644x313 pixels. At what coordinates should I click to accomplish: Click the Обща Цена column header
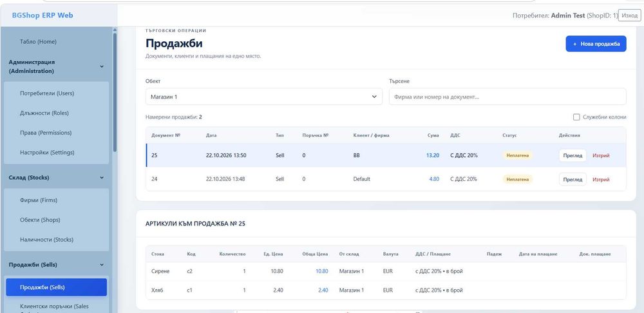[x=315, y=254]
